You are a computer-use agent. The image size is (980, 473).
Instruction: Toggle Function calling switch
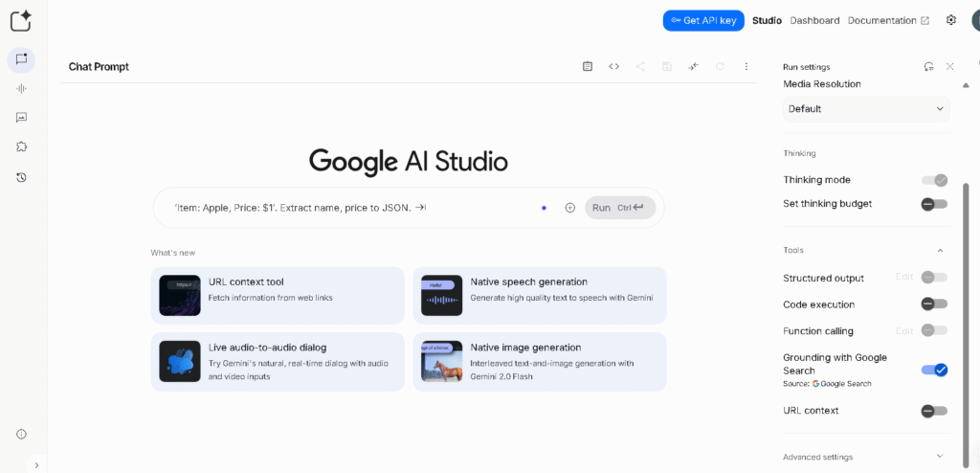point(934,330)
